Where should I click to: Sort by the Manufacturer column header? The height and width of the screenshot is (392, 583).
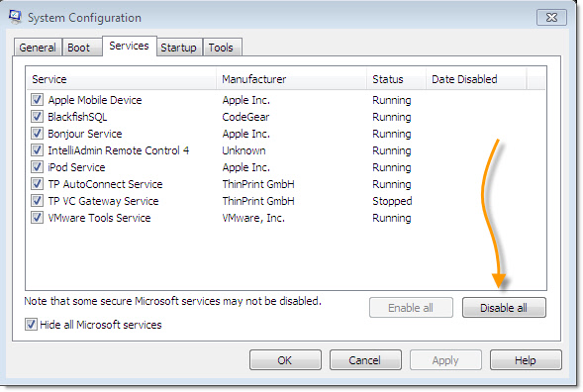291,79
